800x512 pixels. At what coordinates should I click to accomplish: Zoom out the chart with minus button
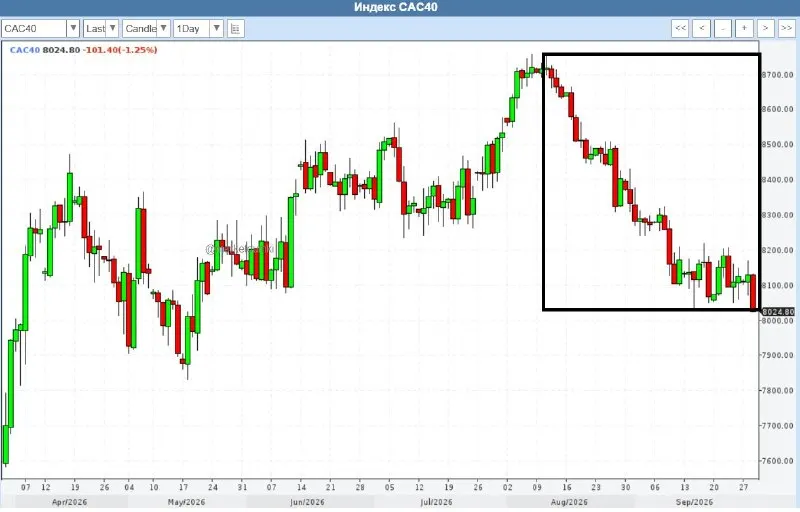click(723, 29)
